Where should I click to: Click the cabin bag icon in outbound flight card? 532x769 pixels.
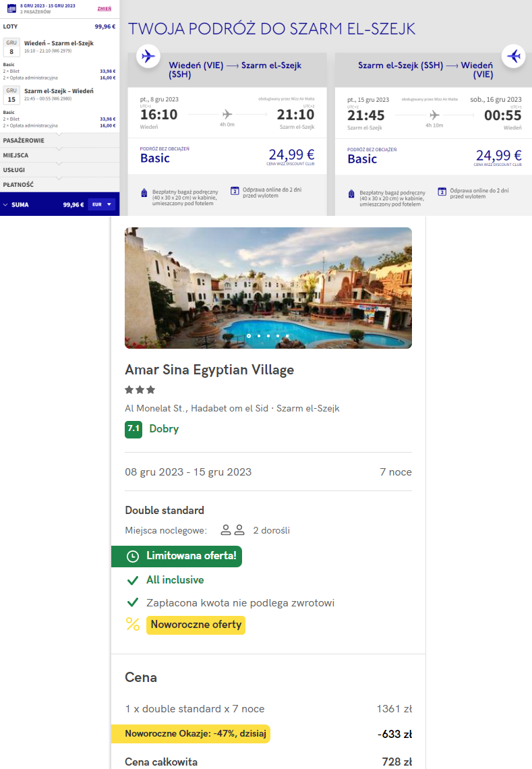[144, 193]
